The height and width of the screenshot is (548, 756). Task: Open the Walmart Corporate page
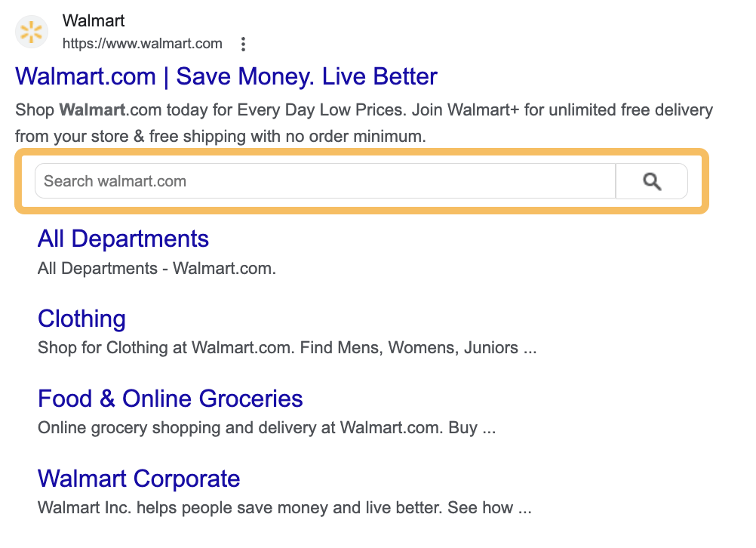[139, 479]
